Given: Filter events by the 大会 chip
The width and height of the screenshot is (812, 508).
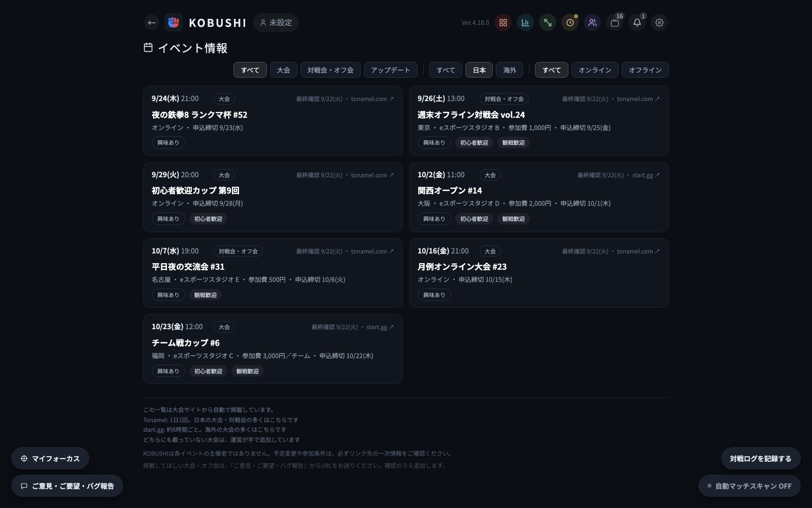Looking at the screenshot, I should coord(284,70).
